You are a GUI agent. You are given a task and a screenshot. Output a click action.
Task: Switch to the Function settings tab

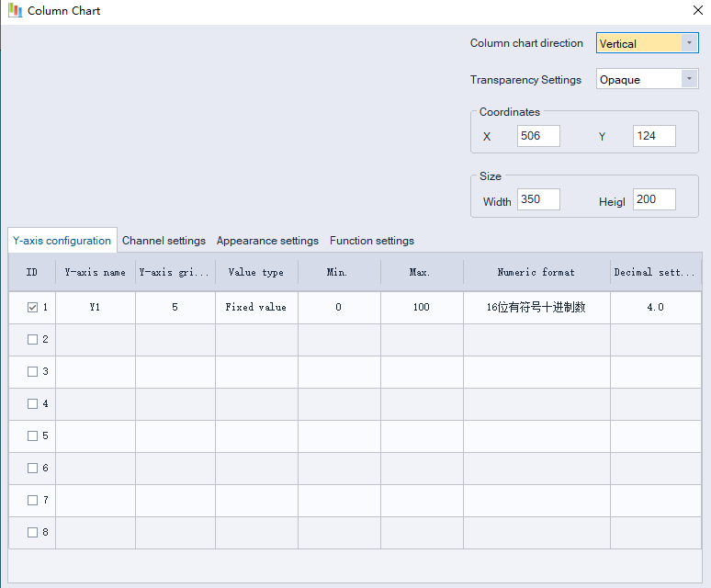(x=372, y=241)
